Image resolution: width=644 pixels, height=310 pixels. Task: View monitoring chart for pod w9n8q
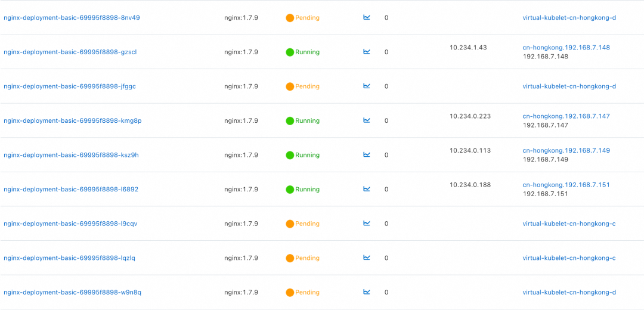(367, 292)
